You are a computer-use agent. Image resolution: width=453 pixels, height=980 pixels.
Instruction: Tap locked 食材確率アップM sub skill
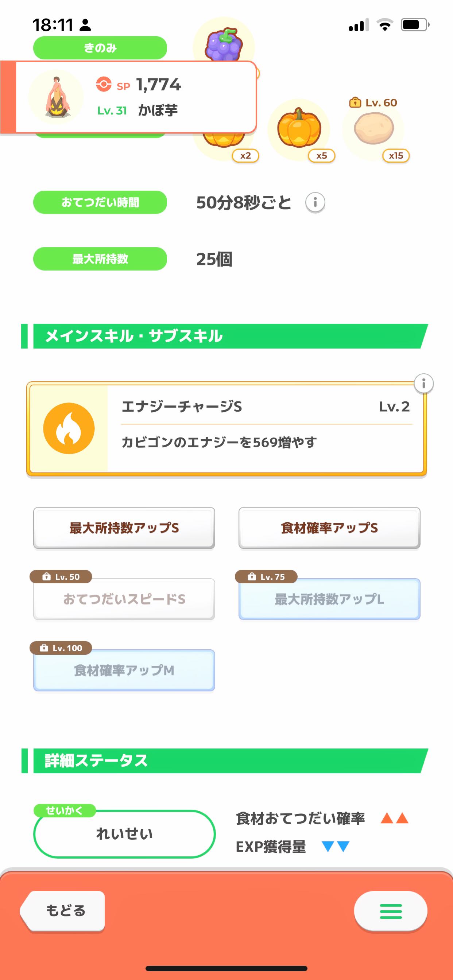124,670
